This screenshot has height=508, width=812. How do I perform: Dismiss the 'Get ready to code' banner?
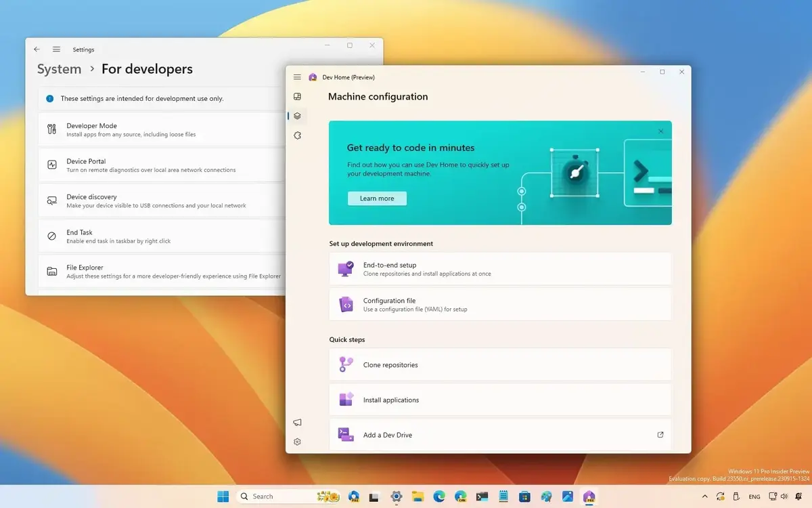pos(660,131)
